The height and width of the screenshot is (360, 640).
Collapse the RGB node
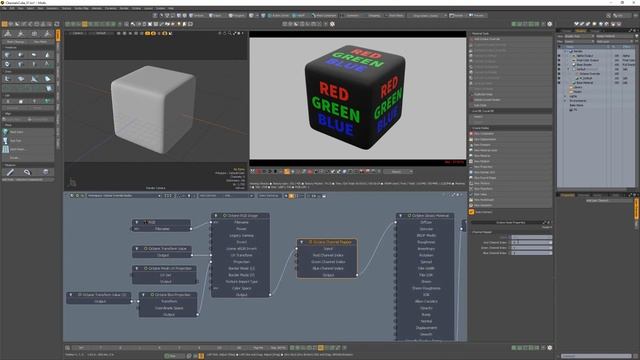coord(137,222)
